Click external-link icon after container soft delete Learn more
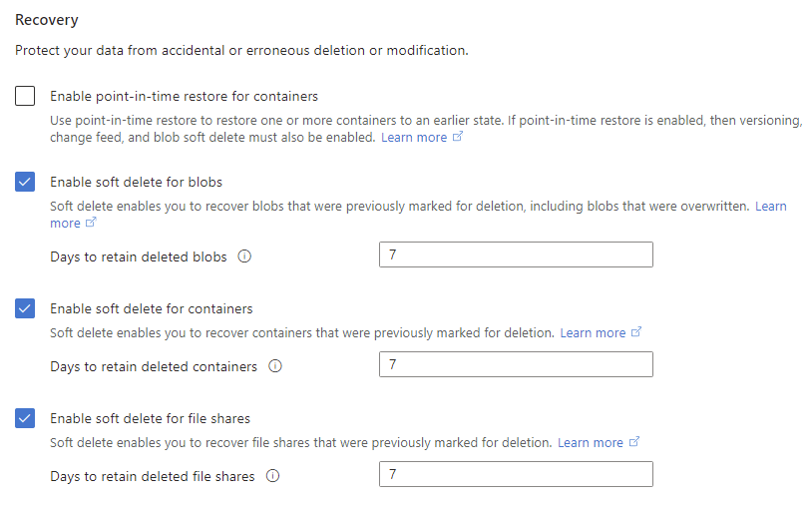812x509 pixels. [636, 331]
